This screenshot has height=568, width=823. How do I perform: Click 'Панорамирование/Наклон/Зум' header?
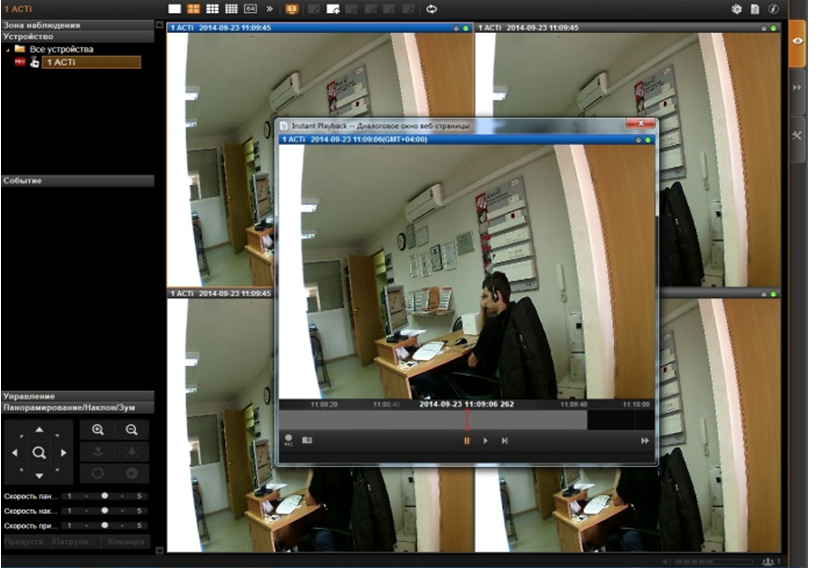(78, 407)
